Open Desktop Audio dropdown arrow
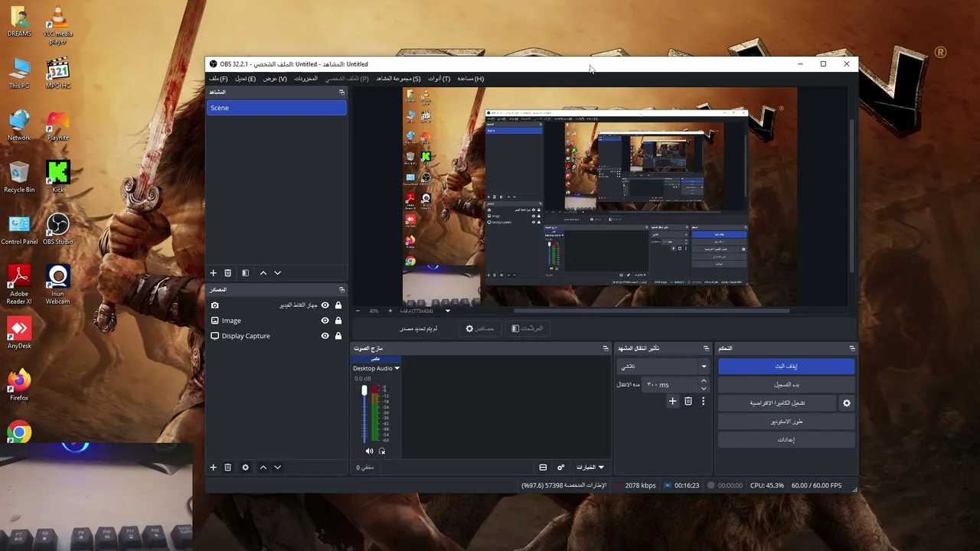Viewport: 980px width, 551px height. pyautogui.click(x=397, y=368)
